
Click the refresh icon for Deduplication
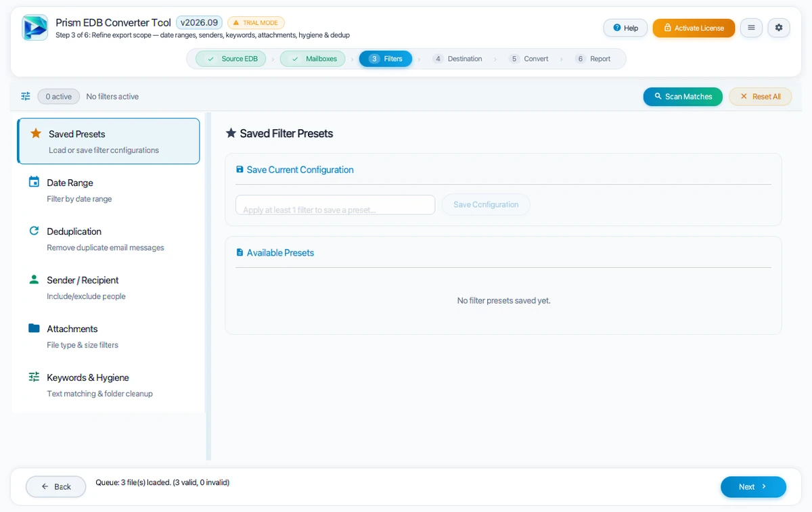pyautogui.click(x=34, y=231)
